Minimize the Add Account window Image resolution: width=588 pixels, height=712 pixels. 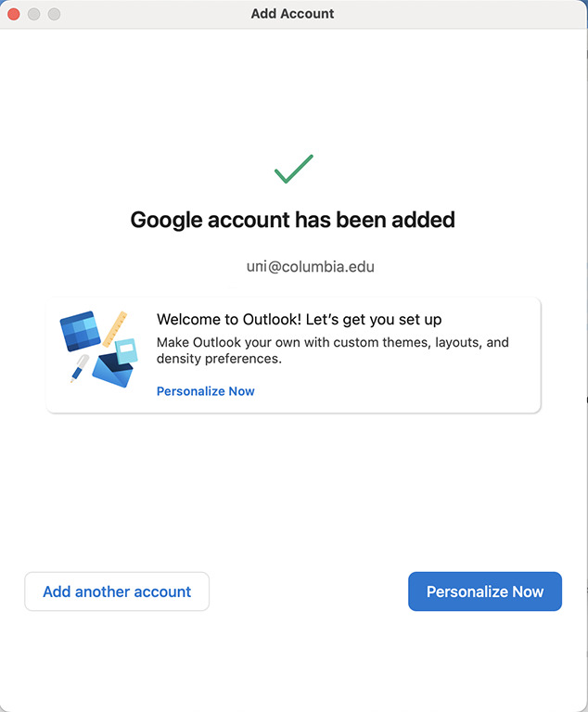34,14
